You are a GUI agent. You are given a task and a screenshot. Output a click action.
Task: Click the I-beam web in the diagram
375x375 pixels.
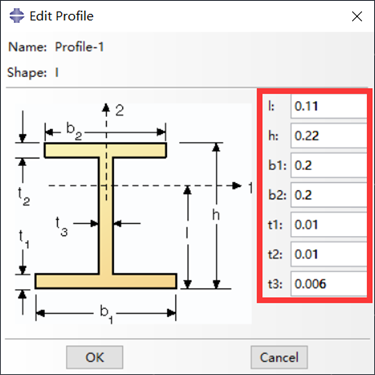click(106, 216)
